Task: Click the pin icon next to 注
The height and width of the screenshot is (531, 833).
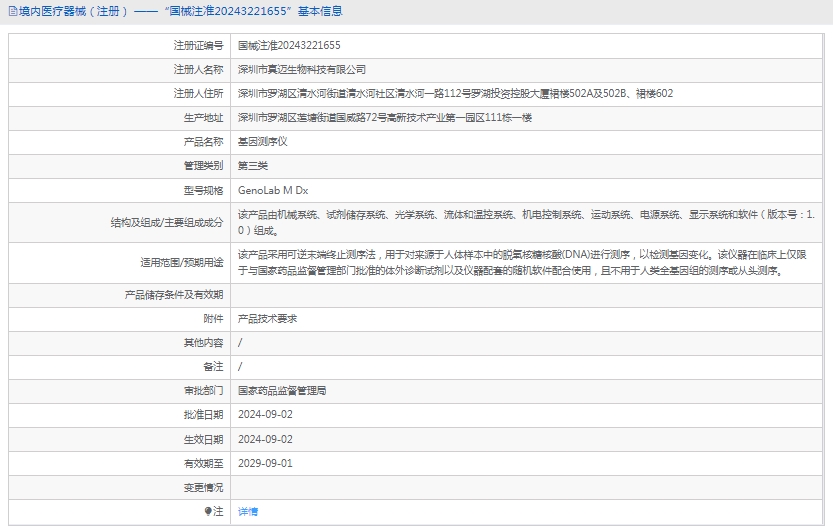Action: 210,511
